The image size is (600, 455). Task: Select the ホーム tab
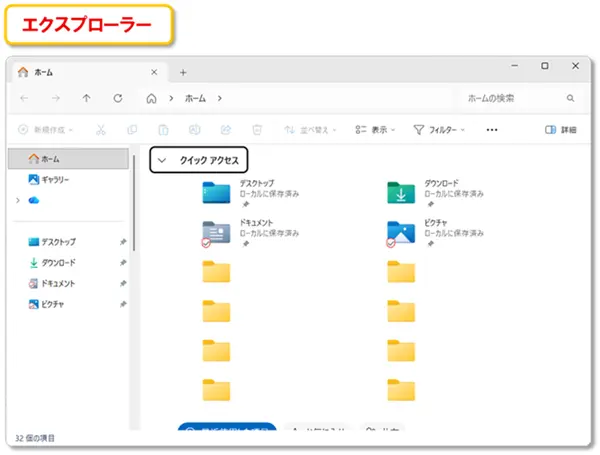point(89,72)
